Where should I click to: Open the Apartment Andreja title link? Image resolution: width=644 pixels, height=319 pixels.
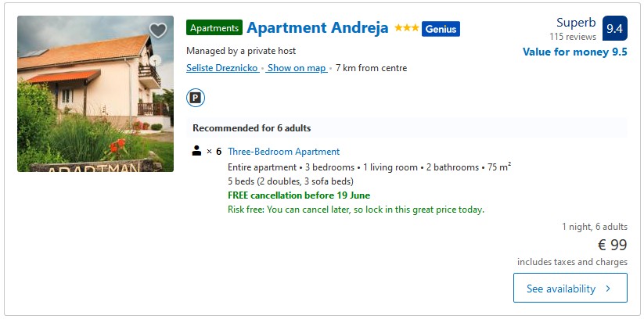(x=317, y=28)
